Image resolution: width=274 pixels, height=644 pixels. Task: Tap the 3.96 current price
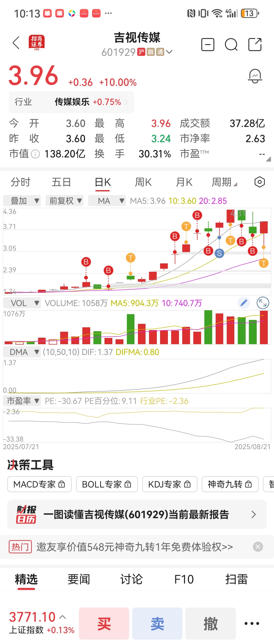click(x=33, y=75)
